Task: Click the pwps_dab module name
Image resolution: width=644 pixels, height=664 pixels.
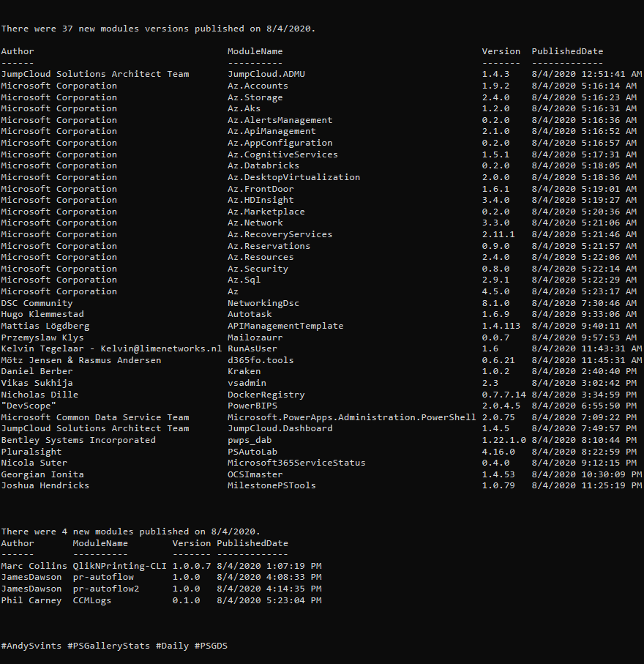Action: 250,441
